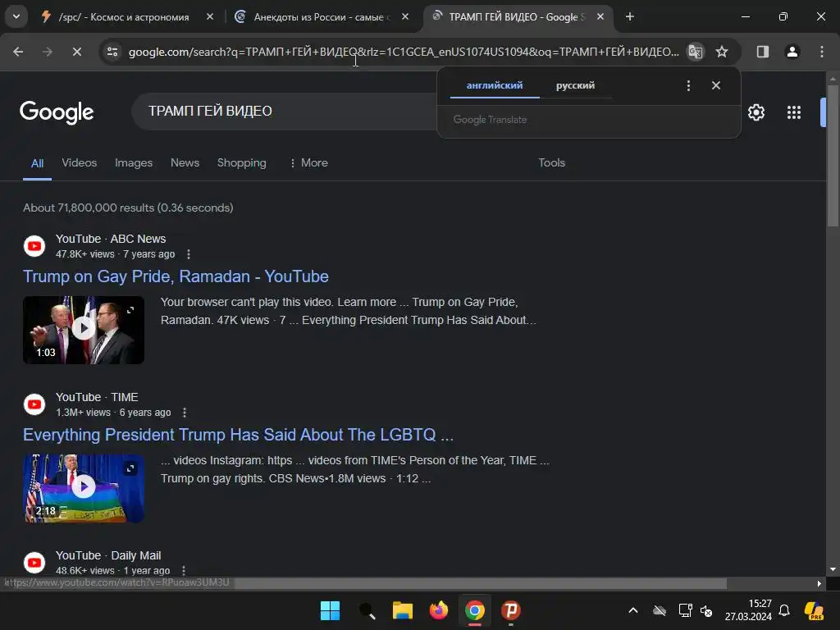Screen dimensions: 840x630
Task: Click the network status tray icon
Action: [x=685, y=610]
